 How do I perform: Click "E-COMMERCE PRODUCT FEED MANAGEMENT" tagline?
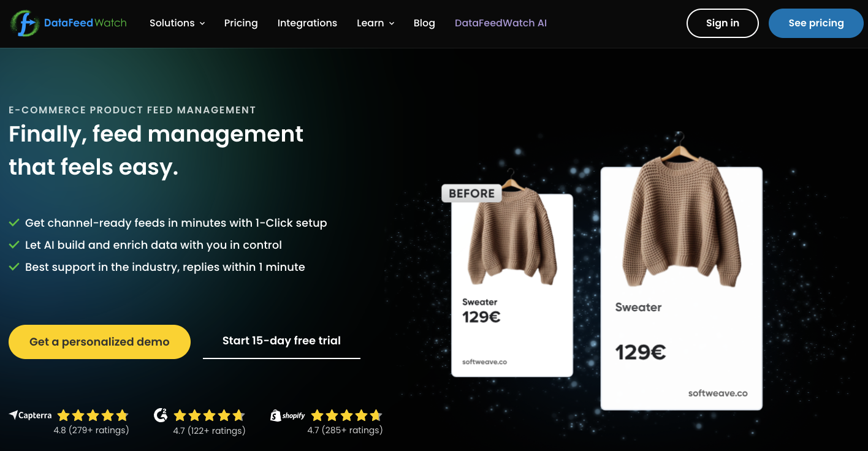132,110
